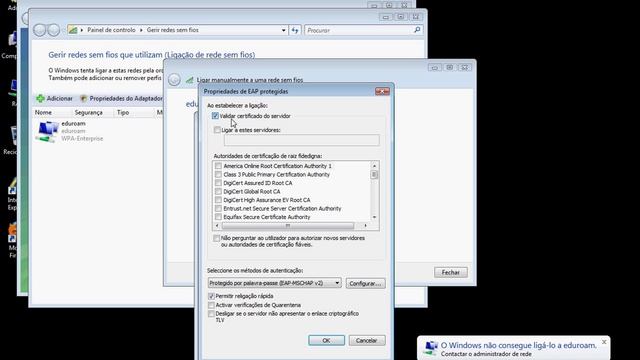Click Fechar in manual connection window
The width and height of the screenshot is (640, 360).
451,272
